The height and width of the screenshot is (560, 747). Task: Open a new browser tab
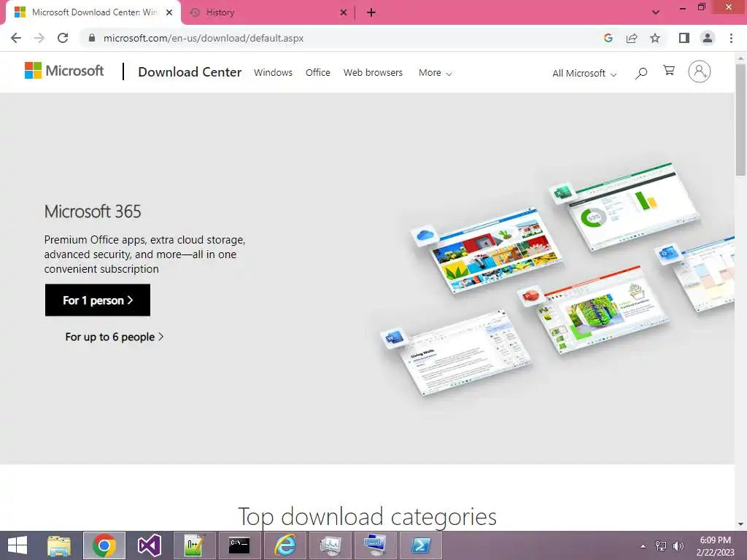[371, 13]
